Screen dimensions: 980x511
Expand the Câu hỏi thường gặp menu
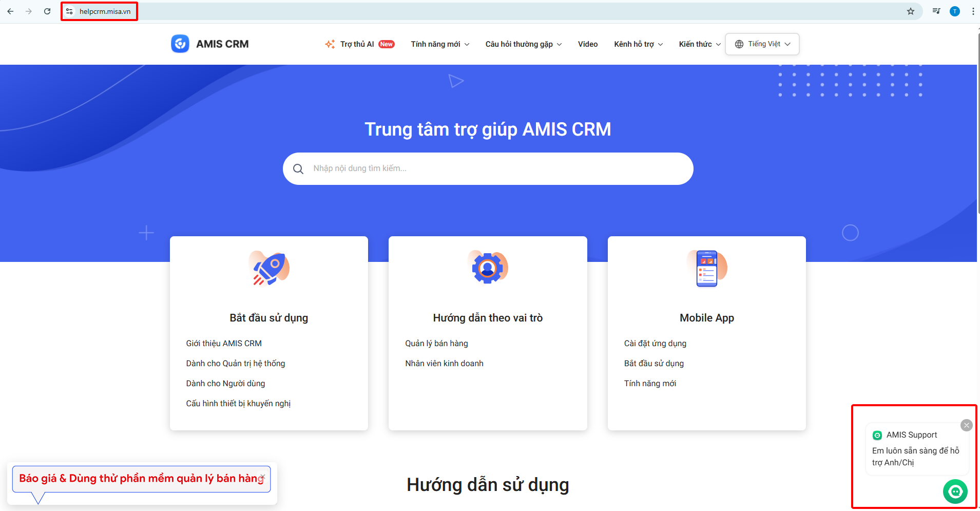point(524,44)
